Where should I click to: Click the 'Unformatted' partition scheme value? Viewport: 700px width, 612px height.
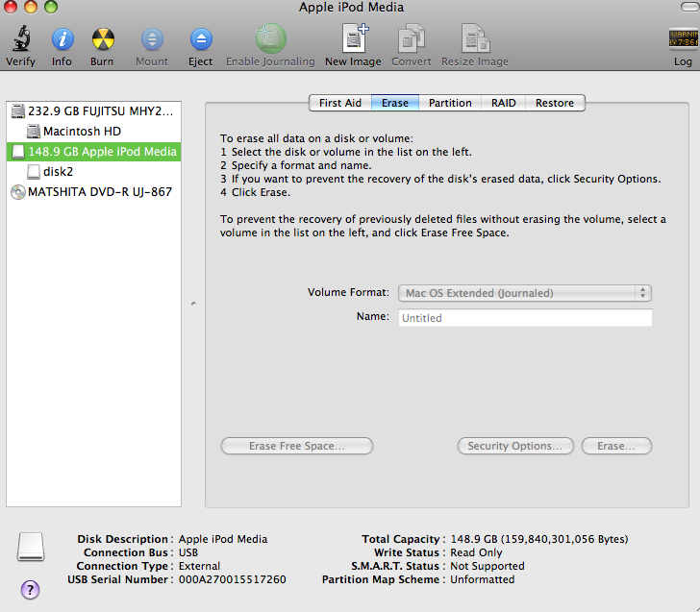(482, 579)
